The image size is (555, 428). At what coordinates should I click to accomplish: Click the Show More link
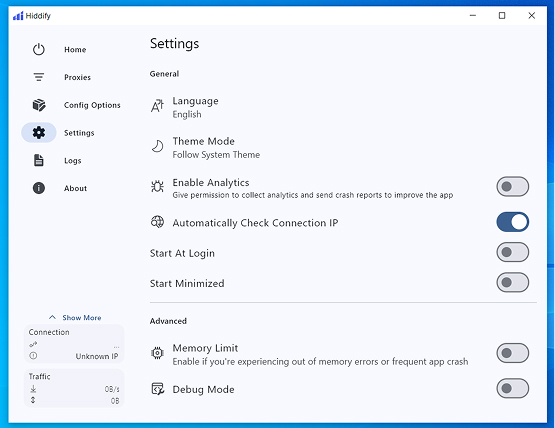pyautogui.click(x=82, y=318)
